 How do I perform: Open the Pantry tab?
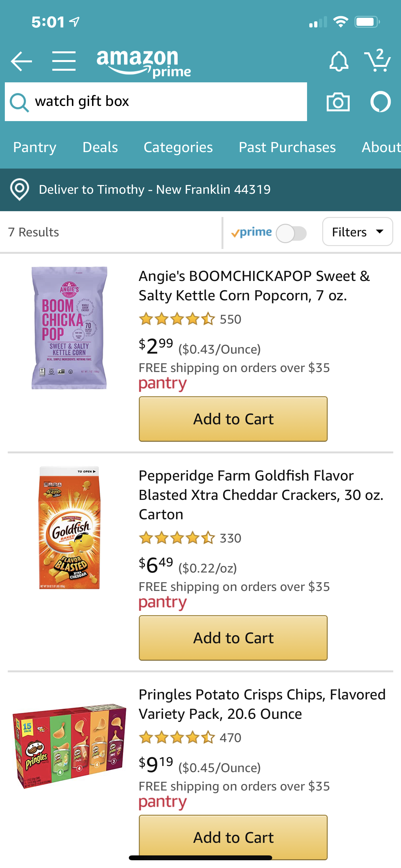(x=35, y=147)
